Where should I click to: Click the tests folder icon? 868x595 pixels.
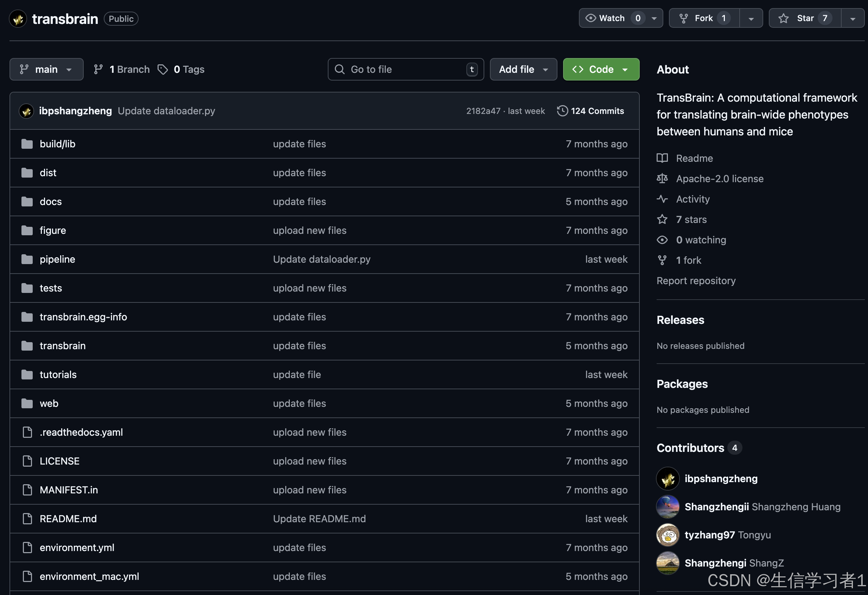(x=27, y=288)
